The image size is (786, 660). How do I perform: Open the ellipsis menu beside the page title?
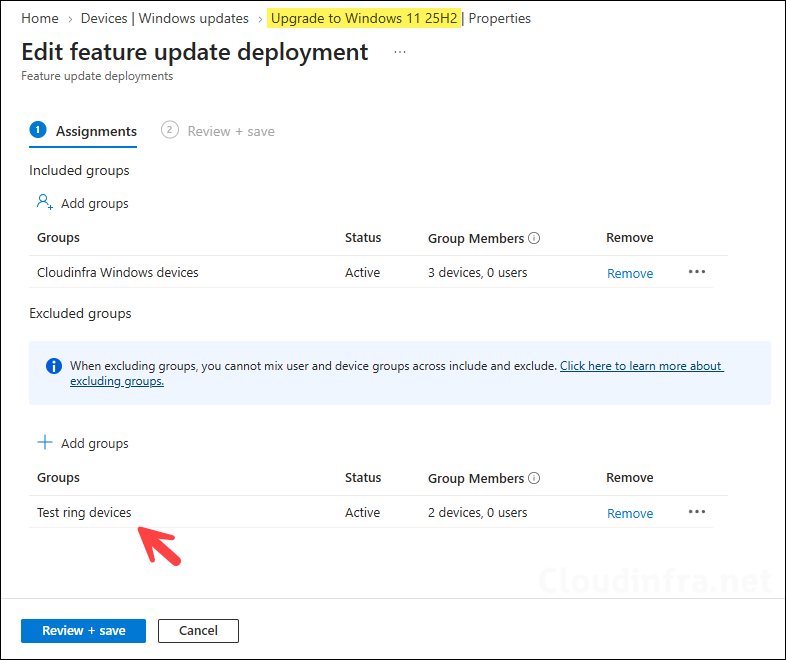[400, 52]
